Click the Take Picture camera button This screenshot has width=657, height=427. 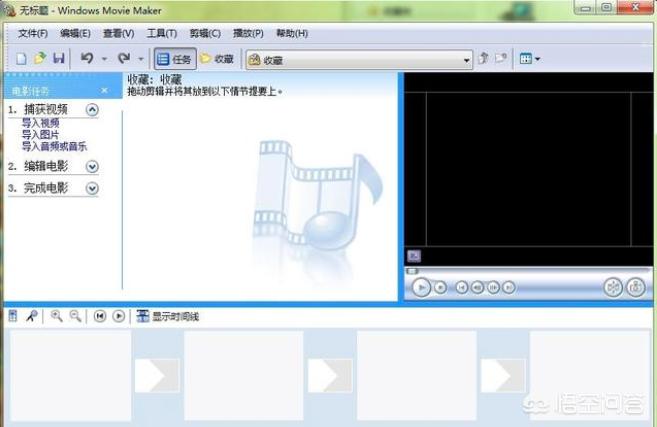(x=636, y=287)
